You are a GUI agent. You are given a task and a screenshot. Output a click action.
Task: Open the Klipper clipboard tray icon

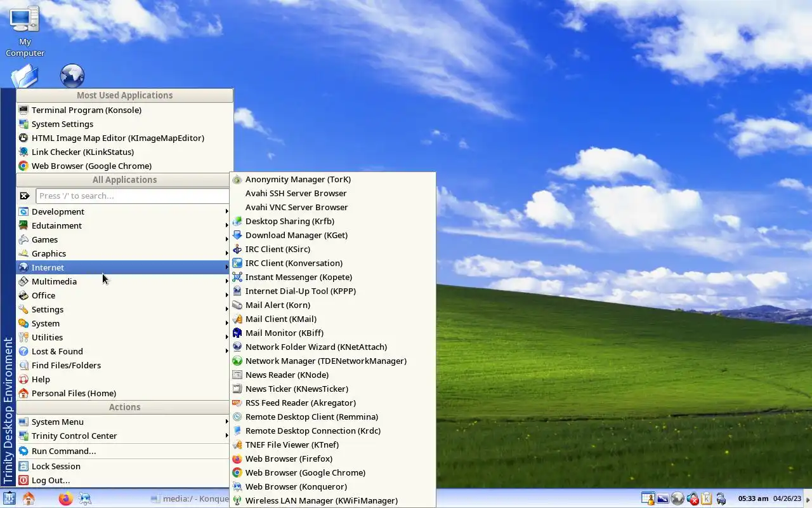(x=707, y=499)
